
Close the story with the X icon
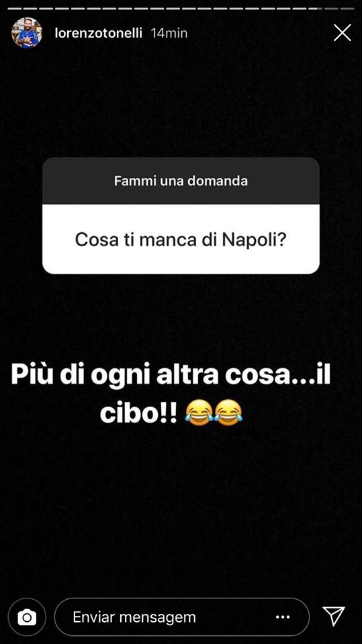click(343, 32)
